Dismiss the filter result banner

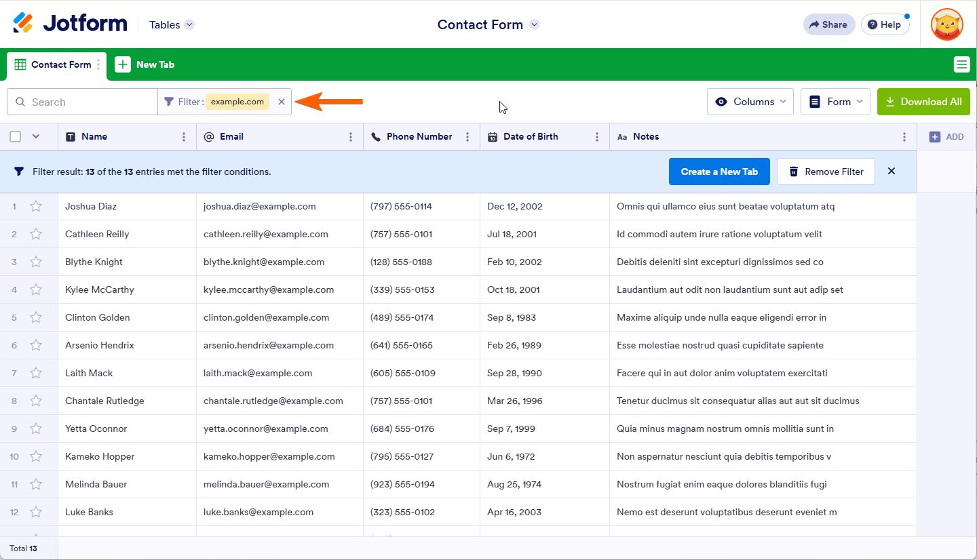click(892, 172)
